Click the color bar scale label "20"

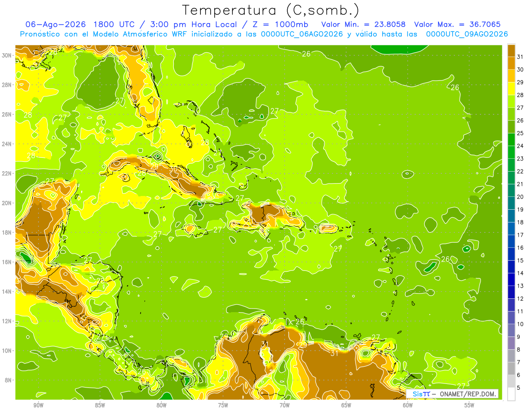[520, 197]
